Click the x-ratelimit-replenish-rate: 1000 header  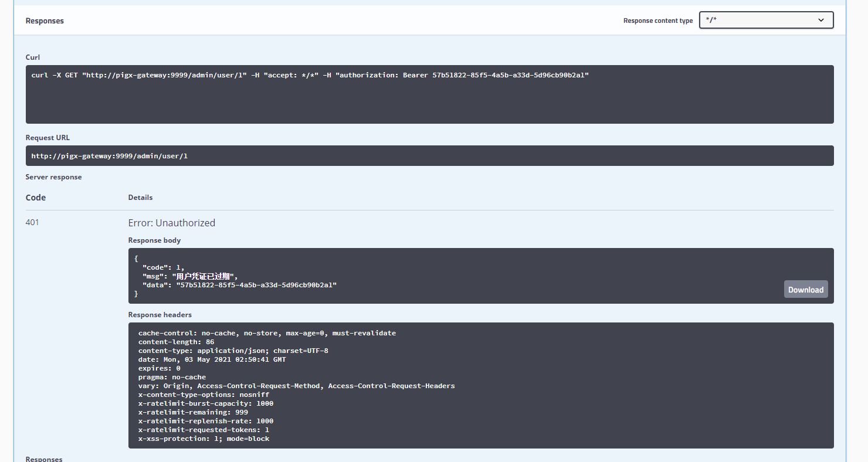(x=206, y=421)
